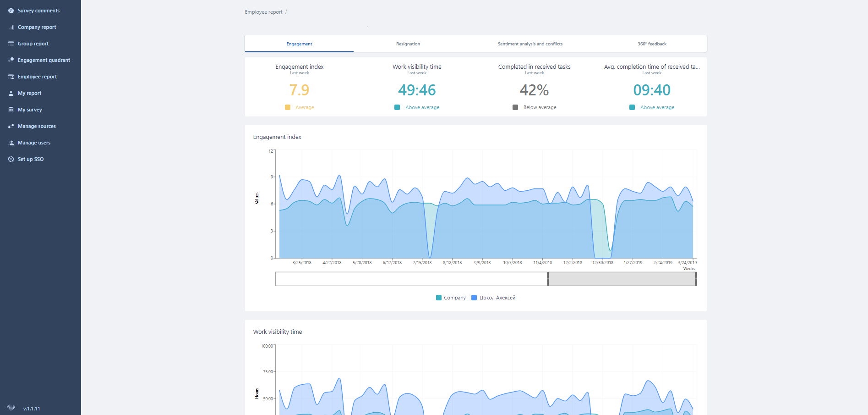Click the My report person icon
Screen dimensions: 868x415
[11, 93]
